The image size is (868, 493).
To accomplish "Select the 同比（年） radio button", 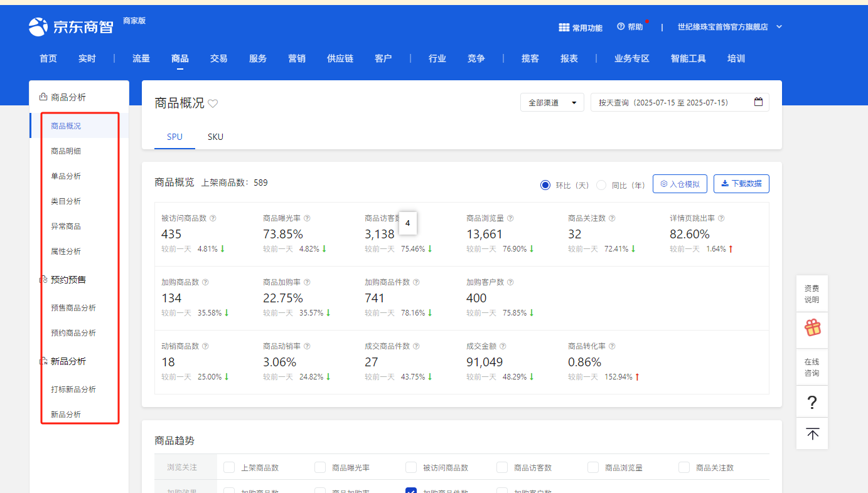I will click(601, 185).
